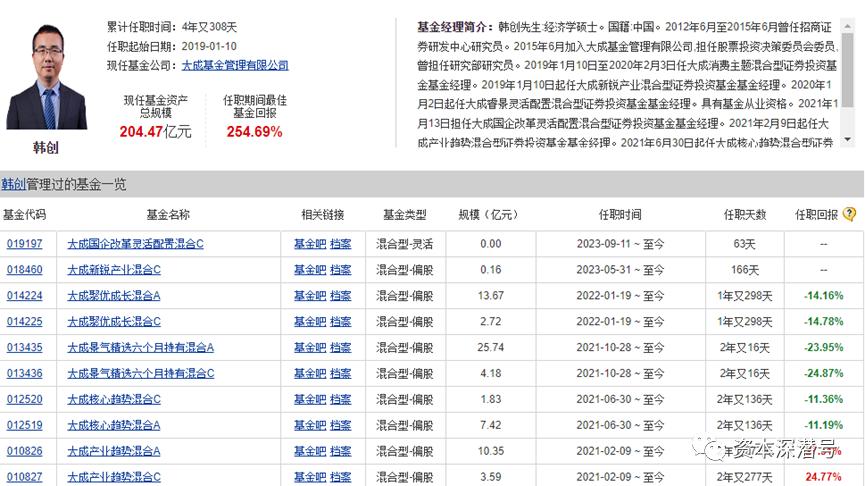The height and width of the screenshot is (486, 865).
Task: Click the 24.77% return cell
Action: 823,477
